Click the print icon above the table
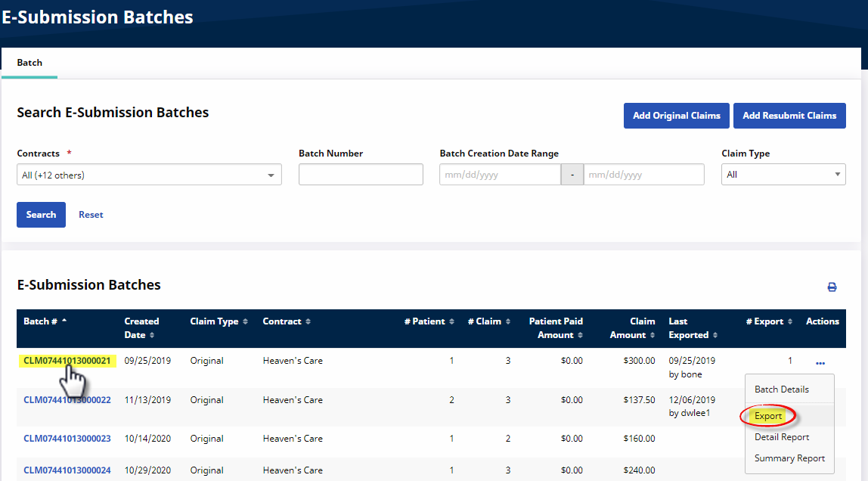The width and height of the screenshot is (868, 481). [x=832, y=287]
